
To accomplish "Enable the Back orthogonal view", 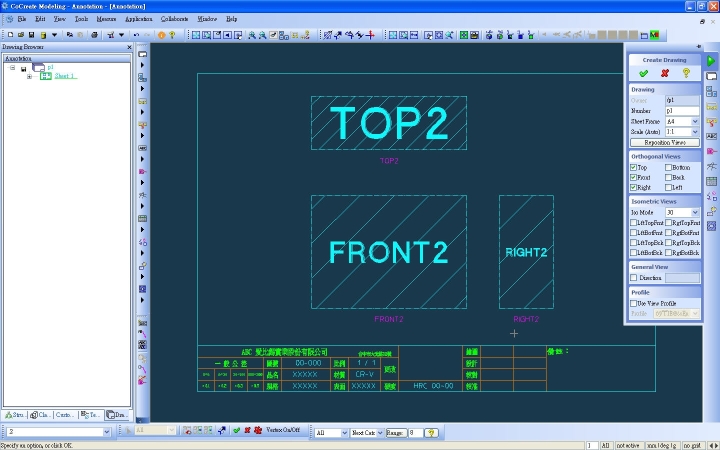I will [x=669, y=177].
